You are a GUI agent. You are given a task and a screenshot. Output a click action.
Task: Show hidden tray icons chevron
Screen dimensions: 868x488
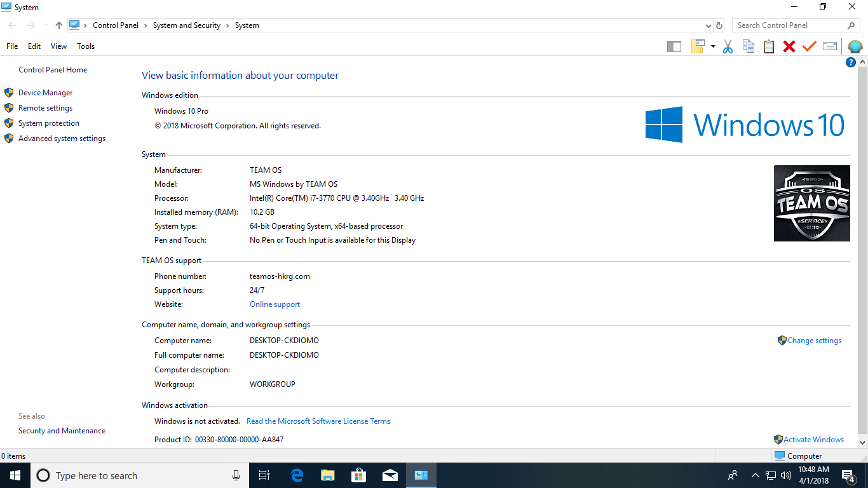(x=755, y=475)
